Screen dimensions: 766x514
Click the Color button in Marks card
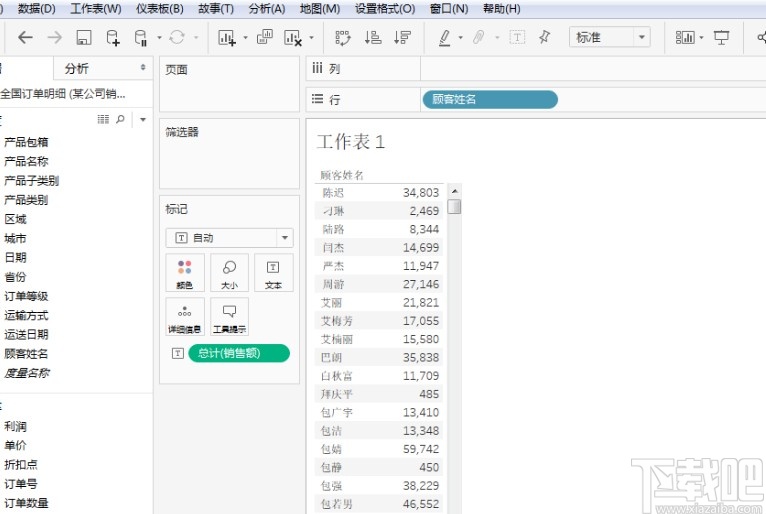coord(185,273)
